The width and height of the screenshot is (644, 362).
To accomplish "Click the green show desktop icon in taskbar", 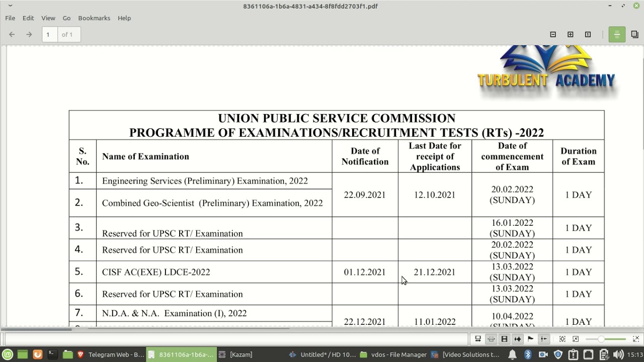I will (22, 354).
